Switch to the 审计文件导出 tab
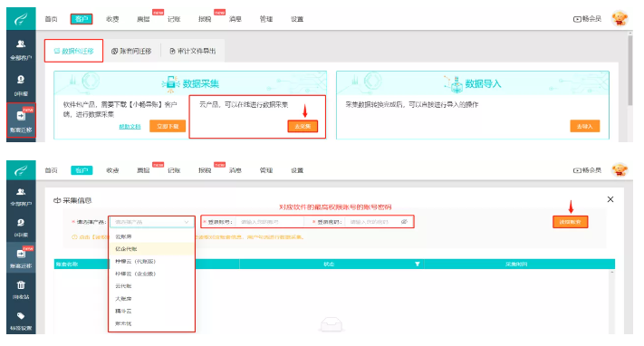 [193, 51]
